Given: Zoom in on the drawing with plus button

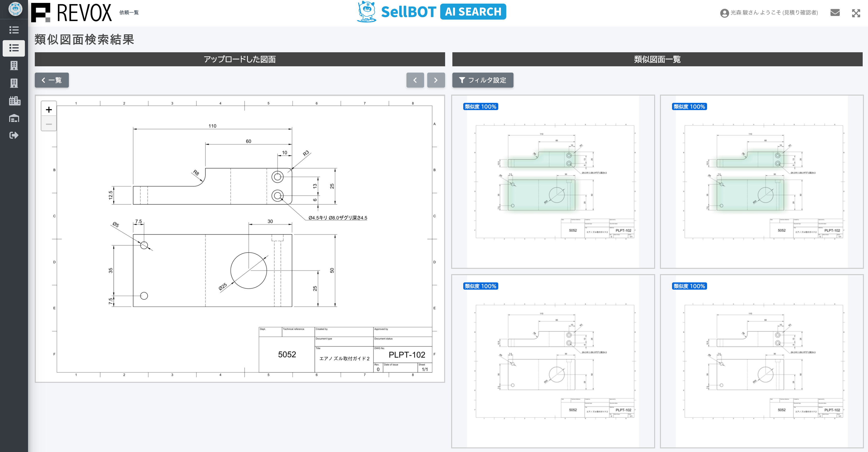Looking at the screenshot, I should pyautogui.click(x=49, y=110).
